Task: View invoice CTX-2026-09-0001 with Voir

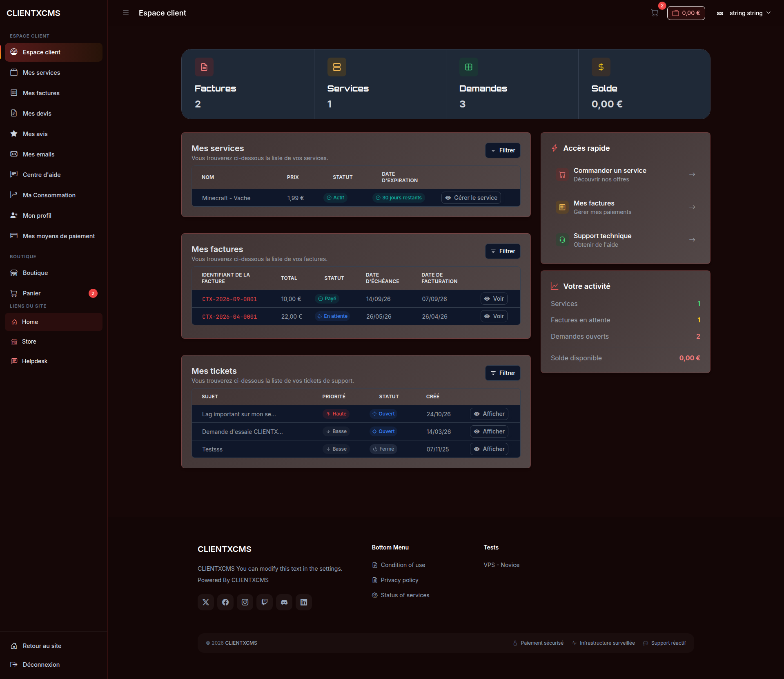Action: (x=494, y=299)
